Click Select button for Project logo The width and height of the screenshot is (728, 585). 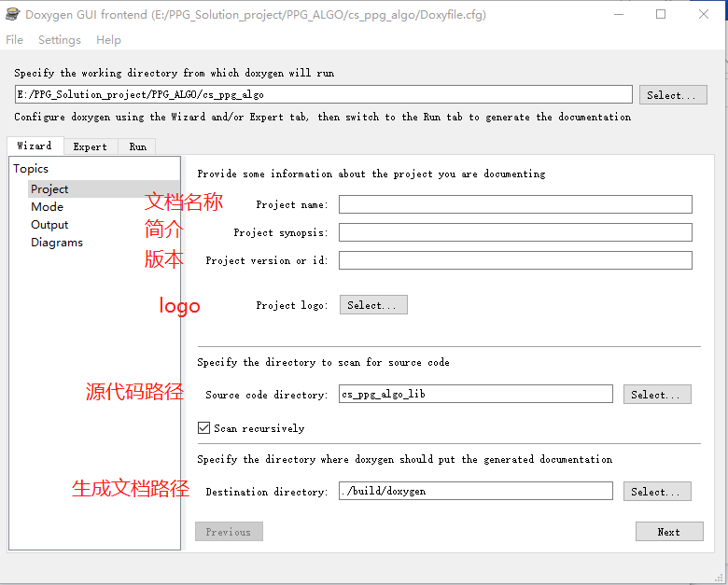373,304
